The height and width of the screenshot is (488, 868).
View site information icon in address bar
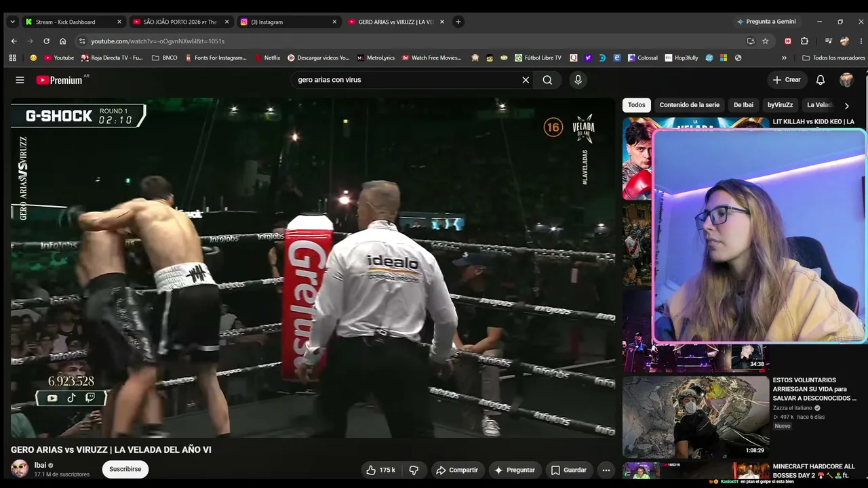pos(82,41)
